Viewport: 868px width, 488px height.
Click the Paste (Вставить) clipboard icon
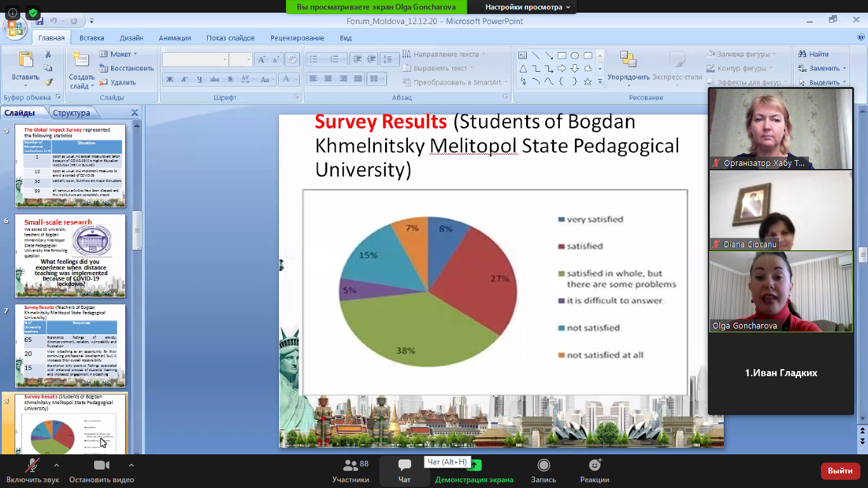click(x=25, y=61)
